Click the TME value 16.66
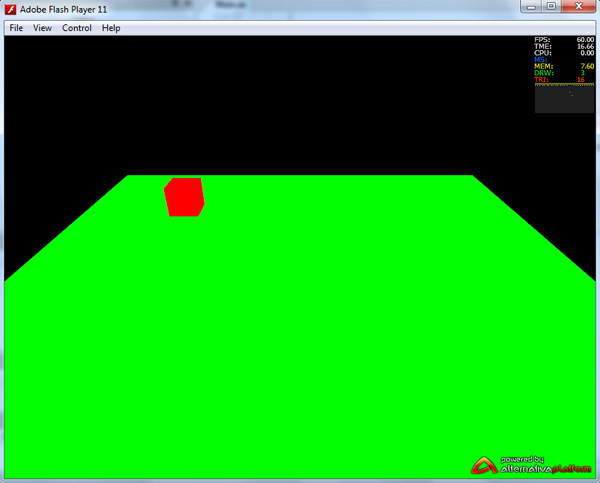This screenshot has height=483, width=600. click(x=585, y=46)
